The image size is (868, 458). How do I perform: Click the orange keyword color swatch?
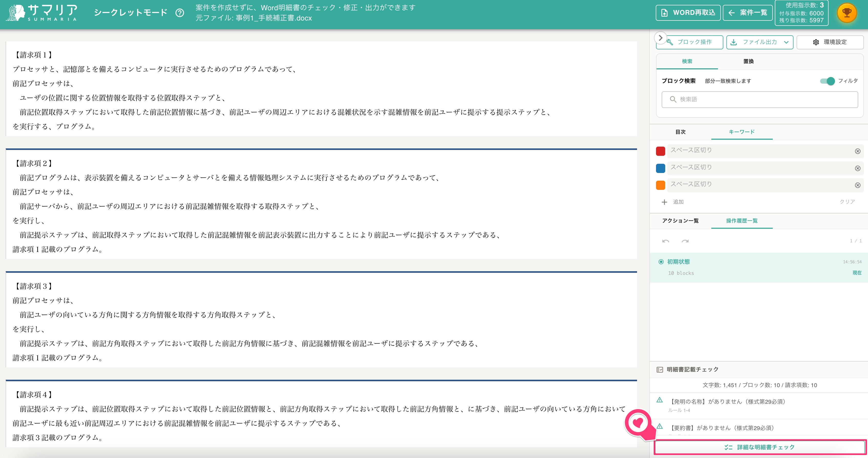[x=660, y=185]
